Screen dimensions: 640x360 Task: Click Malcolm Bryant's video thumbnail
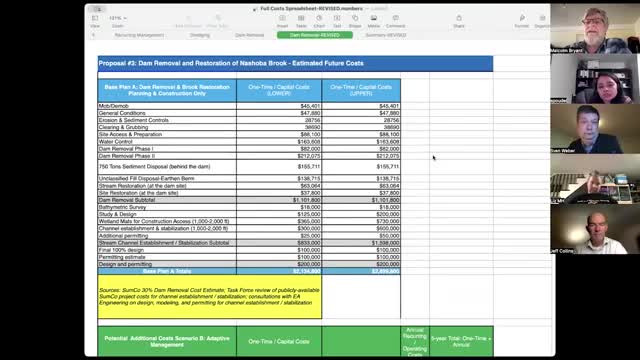tap(595, 29)
